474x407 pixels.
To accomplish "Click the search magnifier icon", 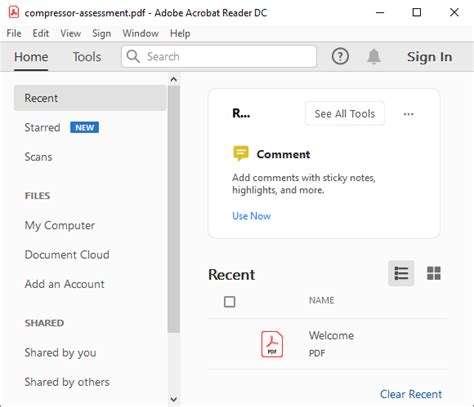I will (x=133, y=56).
